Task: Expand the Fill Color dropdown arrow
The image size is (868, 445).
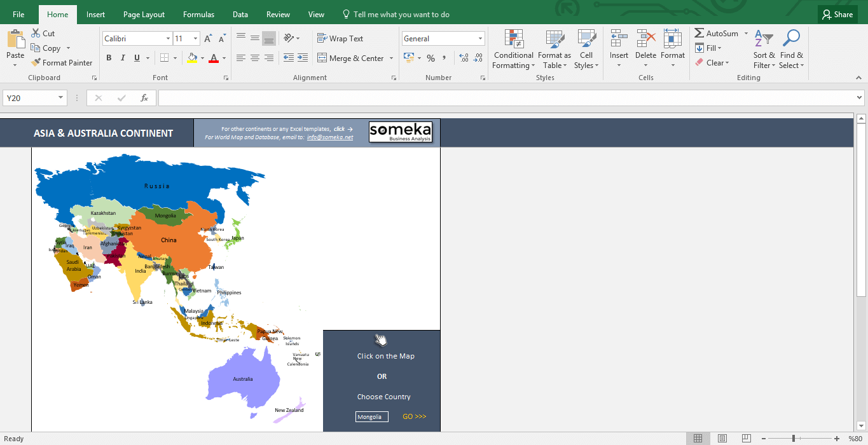Action: point(202,58)
